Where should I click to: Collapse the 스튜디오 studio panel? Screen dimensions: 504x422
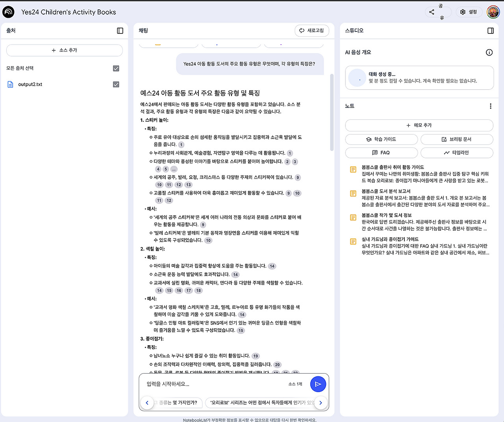491,30
